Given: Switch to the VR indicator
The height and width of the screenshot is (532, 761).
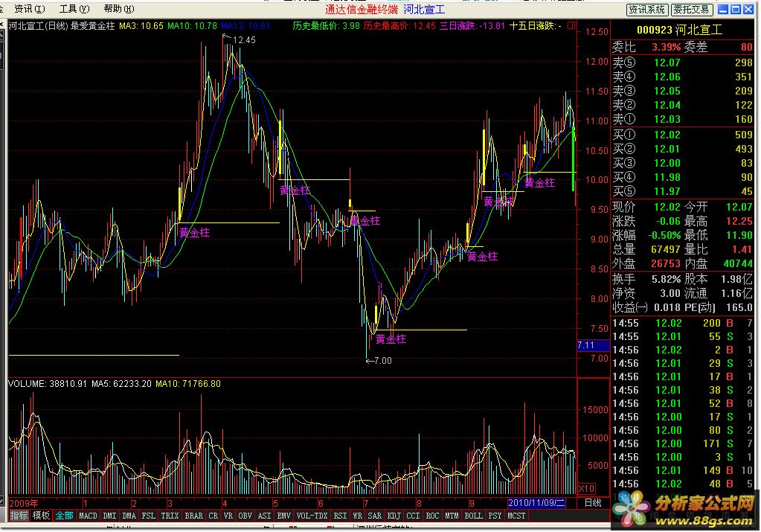Looking at the screenshot, I should [x=228, y=516].
